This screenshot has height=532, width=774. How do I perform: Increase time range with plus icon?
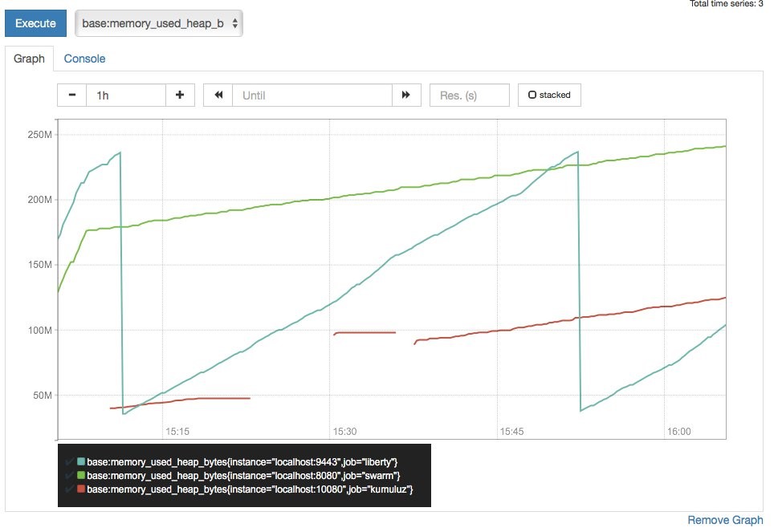pyautogui.click(x=179, y=95)
